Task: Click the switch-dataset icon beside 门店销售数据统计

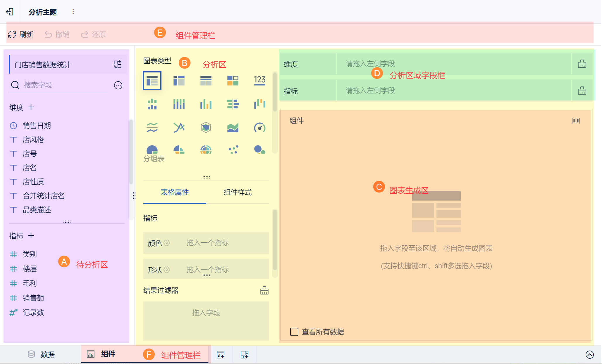Action: click(x=118, y=64)
